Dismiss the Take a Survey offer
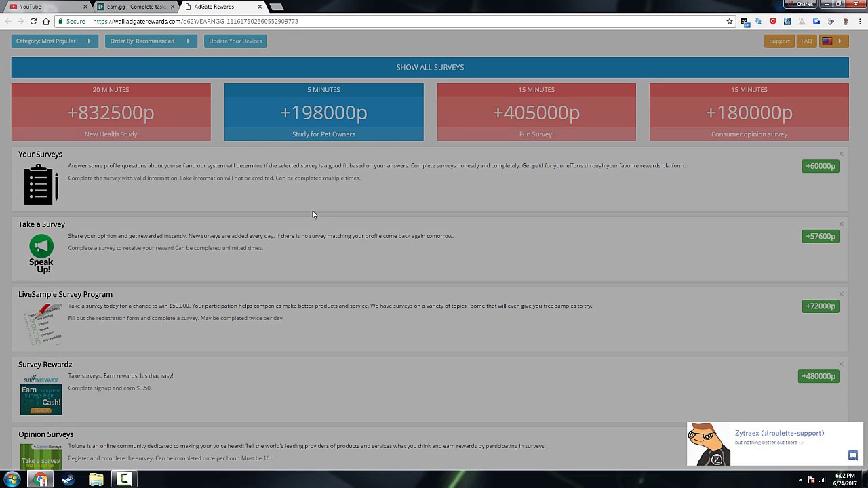 pyautogui.click(x=841, y=224)
